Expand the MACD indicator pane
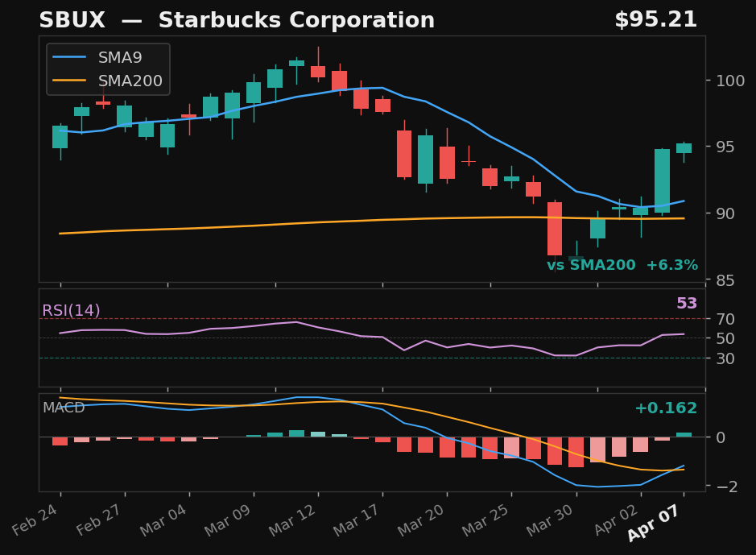The width and height of the screenshot is (756, 555). 370,439
